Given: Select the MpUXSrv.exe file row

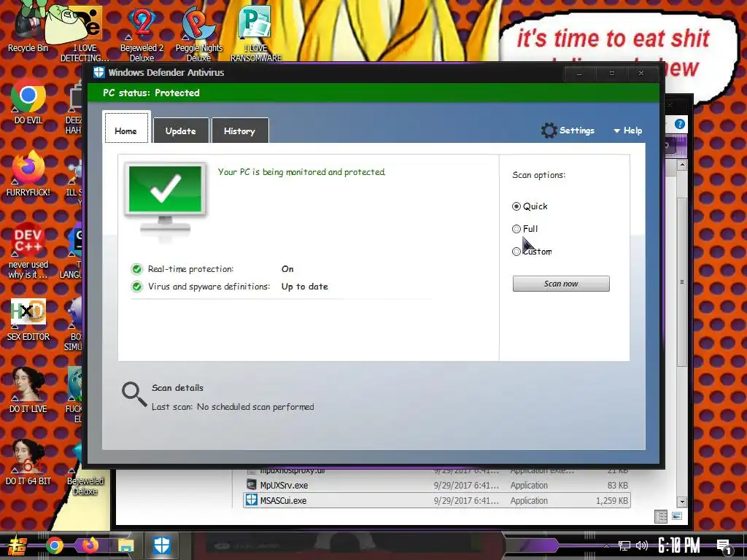Looking at the screenshot, I should point(437,485).
